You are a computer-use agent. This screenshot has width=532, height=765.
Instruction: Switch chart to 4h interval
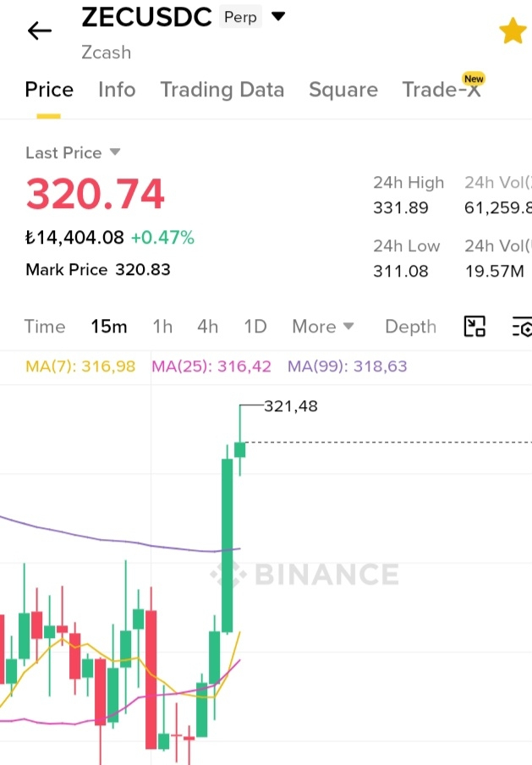tap(208, 327)
